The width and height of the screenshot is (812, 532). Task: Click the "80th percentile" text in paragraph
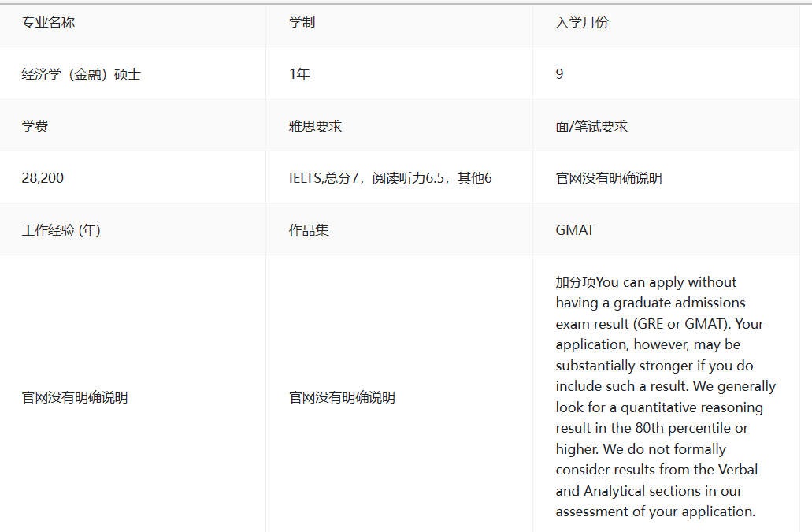coord(682,428)
